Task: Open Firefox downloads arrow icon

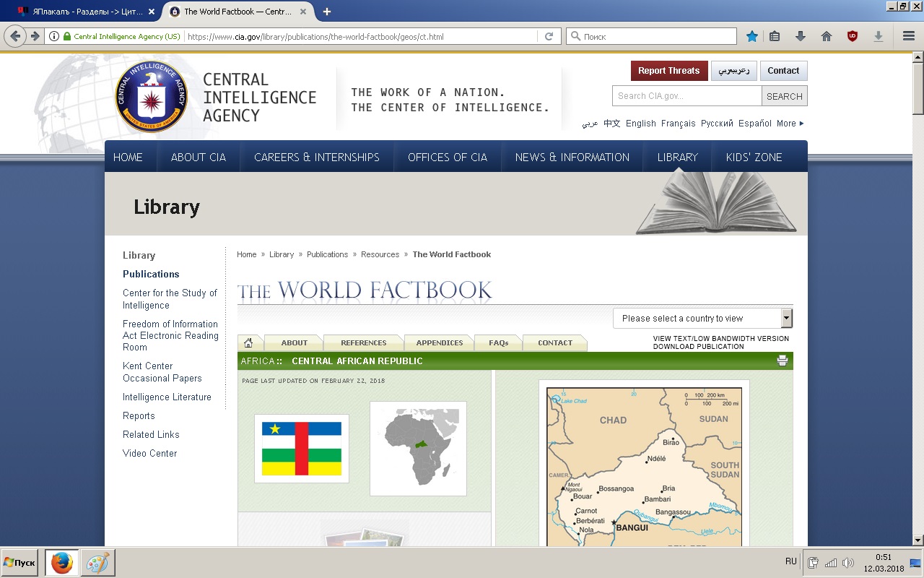Action: 801,36
